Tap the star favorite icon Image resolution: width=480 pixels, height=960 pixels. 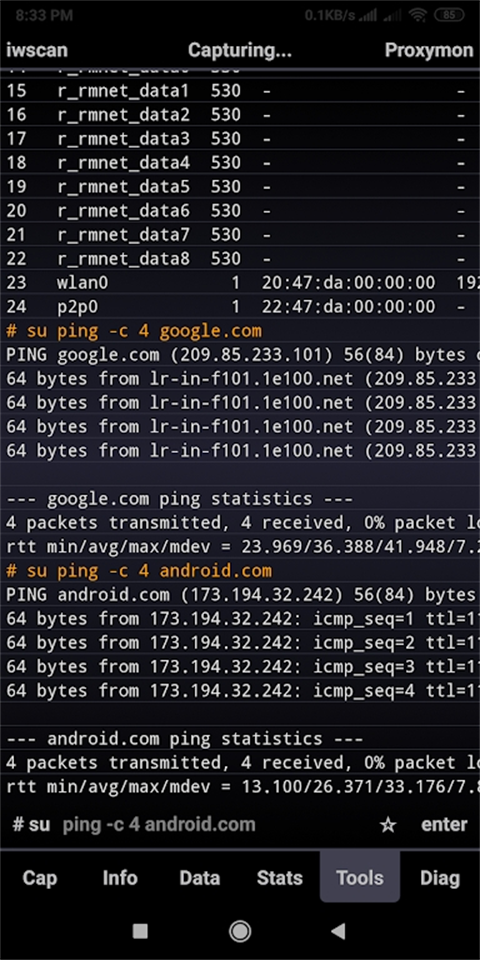coord(388,825)
